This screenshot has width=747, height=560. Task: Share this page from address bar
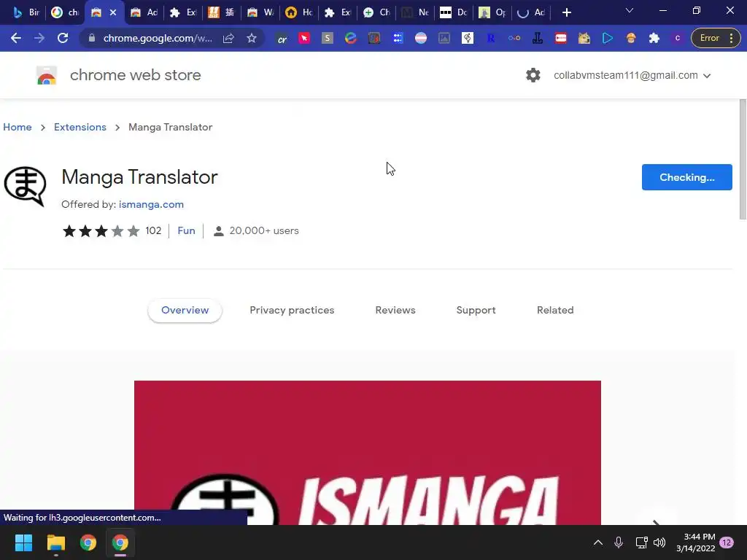coord(228,38)
